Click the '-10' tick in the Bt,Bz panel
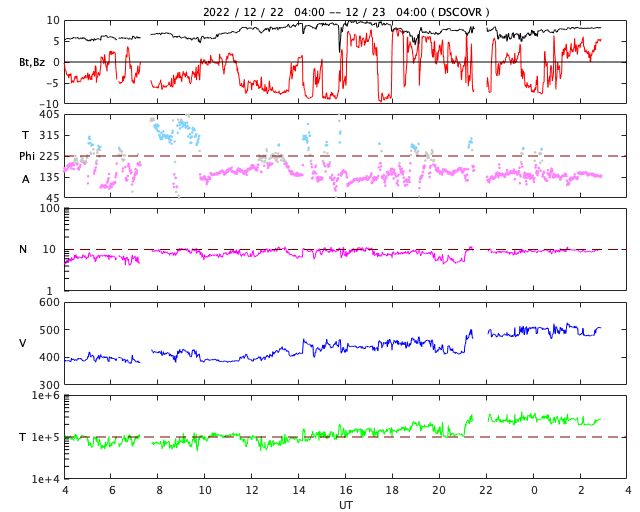The width and height of the screenshot is (640, 512). [x=49, y=104]
